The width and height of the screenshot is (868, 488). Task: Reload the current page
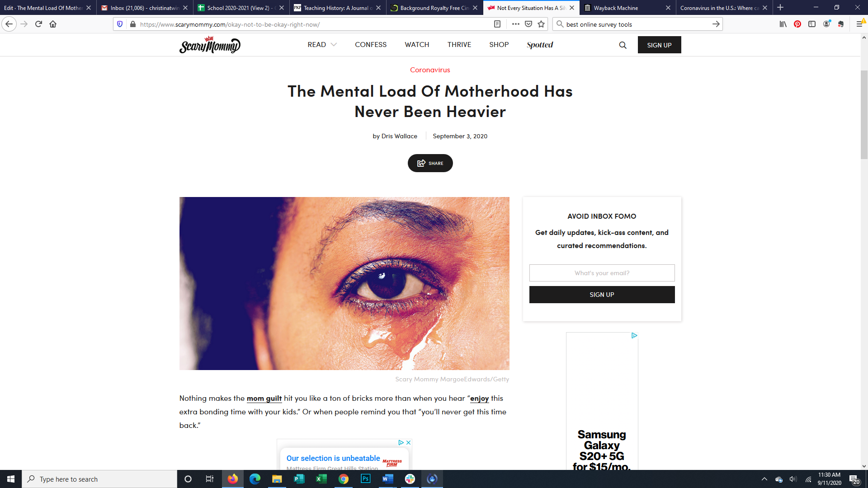point(38,24)
